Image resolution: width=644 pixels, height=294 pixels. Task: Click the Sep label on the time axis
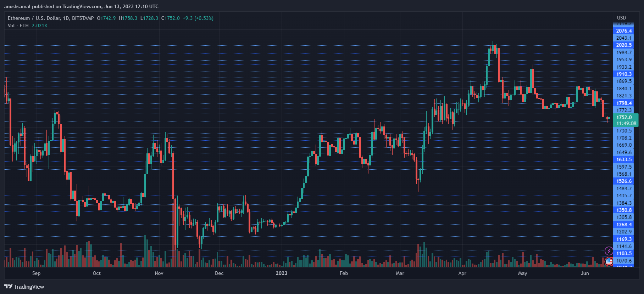[x=36, y=273]
